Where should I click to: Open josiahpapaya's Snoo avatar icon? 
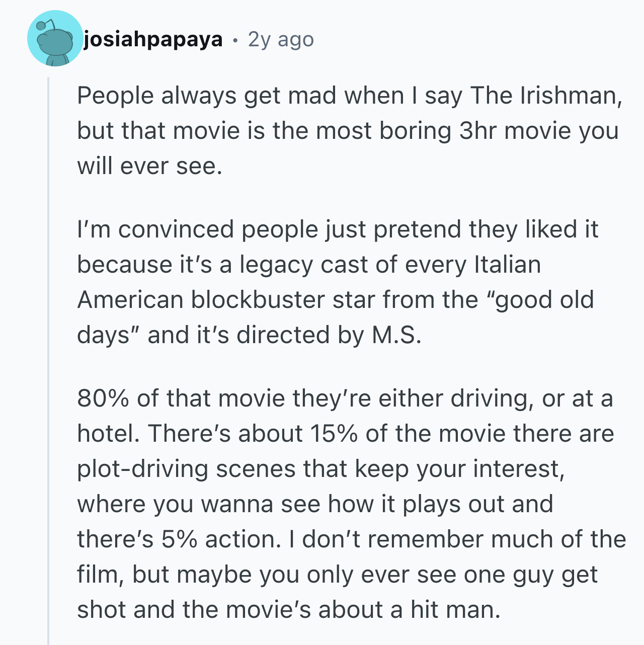(x=55, y=38)
